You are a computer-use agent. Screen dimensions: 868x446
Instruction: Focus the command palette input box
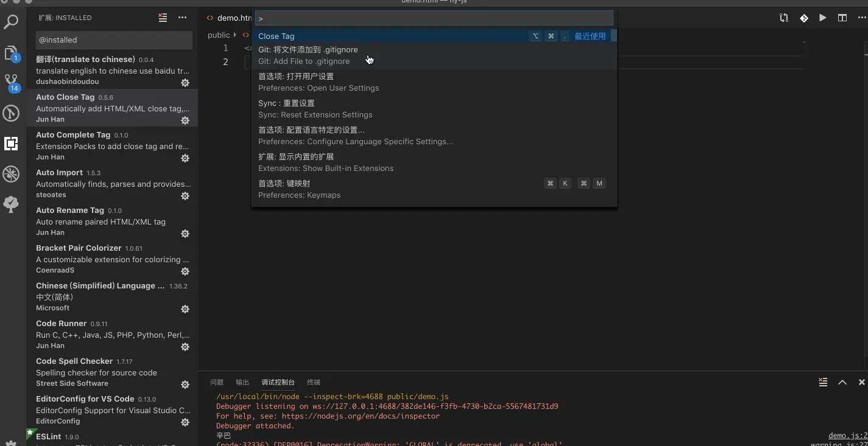pos(434,18)
